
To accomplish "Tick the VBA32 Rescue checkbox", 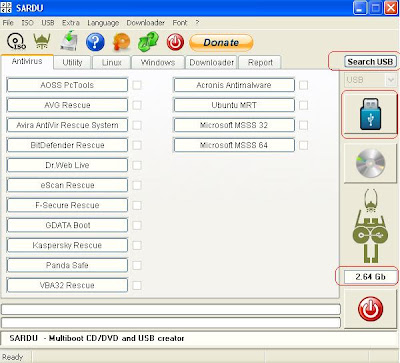I will 137,285.
